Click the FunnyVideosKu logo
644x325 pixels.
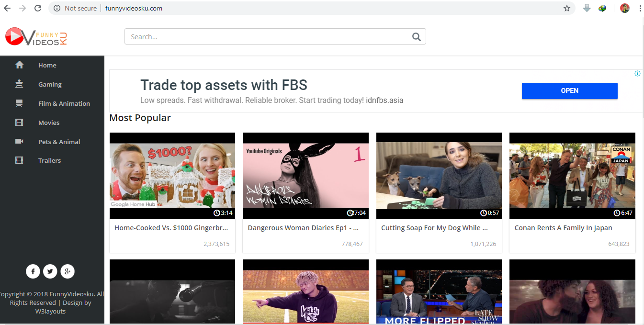[36, 37]
